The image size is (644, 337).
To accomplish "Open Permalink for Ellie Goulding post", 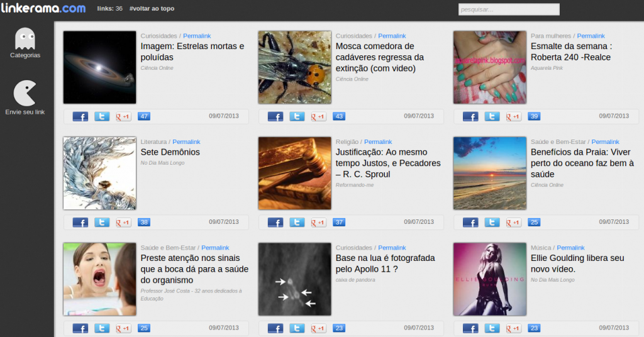I will coord(570,248).
